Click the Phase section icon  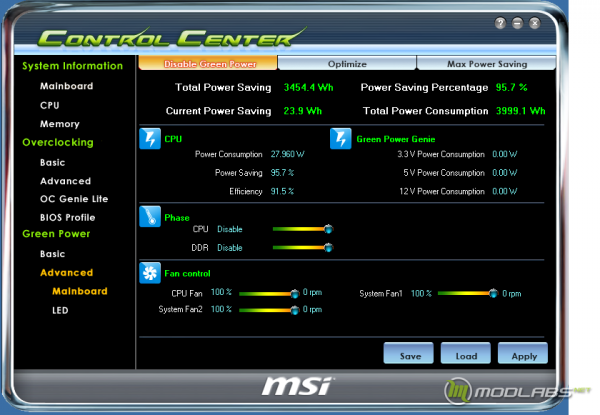(150, 216)
